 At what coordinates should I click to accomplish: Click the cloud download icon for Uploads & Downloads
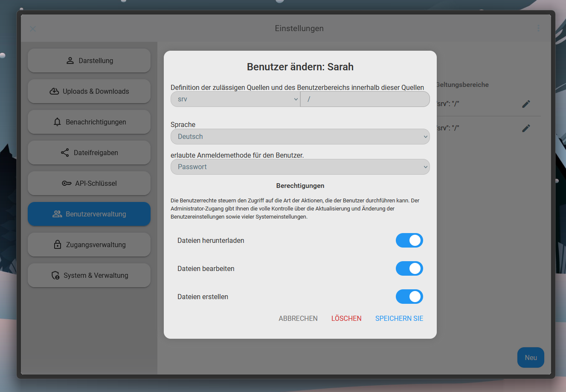pos(54,91)
